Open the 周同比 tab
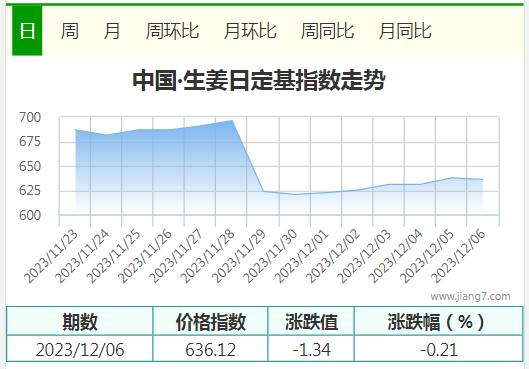The image size is (529, 369). click(x=327, y=31)
